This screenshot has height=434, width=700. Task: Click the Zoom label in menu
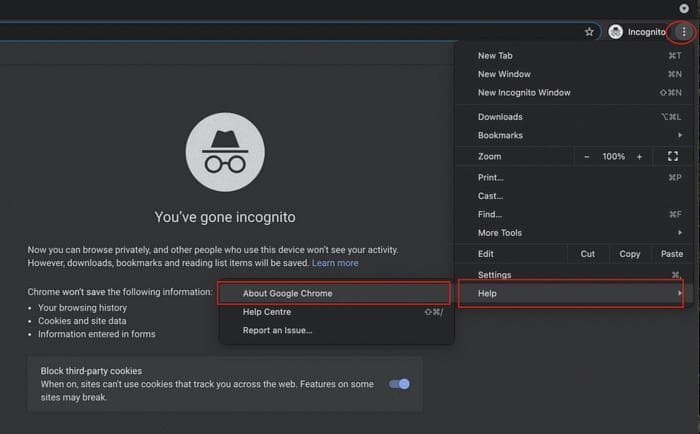[x=489, y=157]
